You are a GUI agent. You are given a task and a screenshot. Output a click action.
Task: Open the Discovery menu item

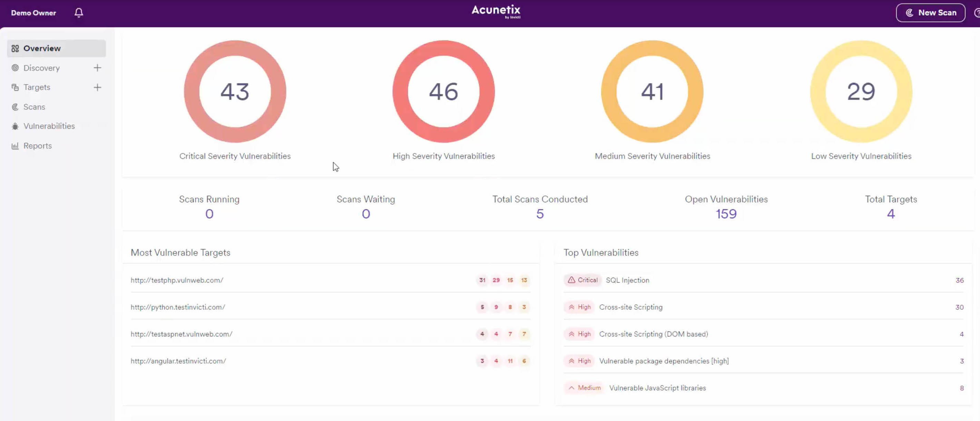[41, 68]
